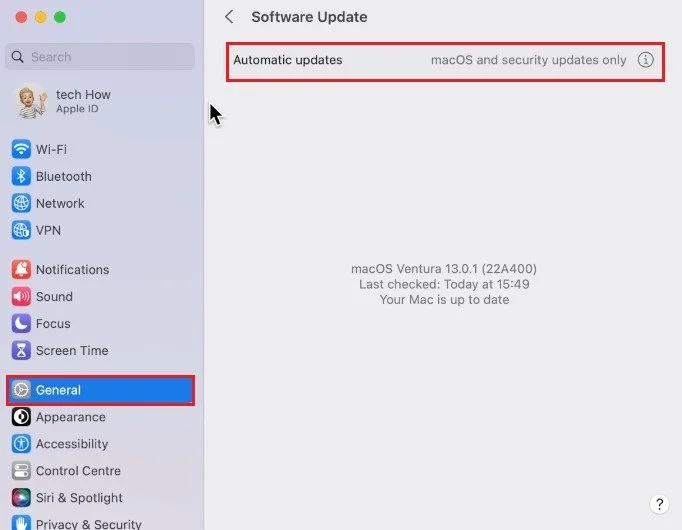Click the Appearance icon
Image resolution: width=682 pixels, height=530 pixels.
21,417
